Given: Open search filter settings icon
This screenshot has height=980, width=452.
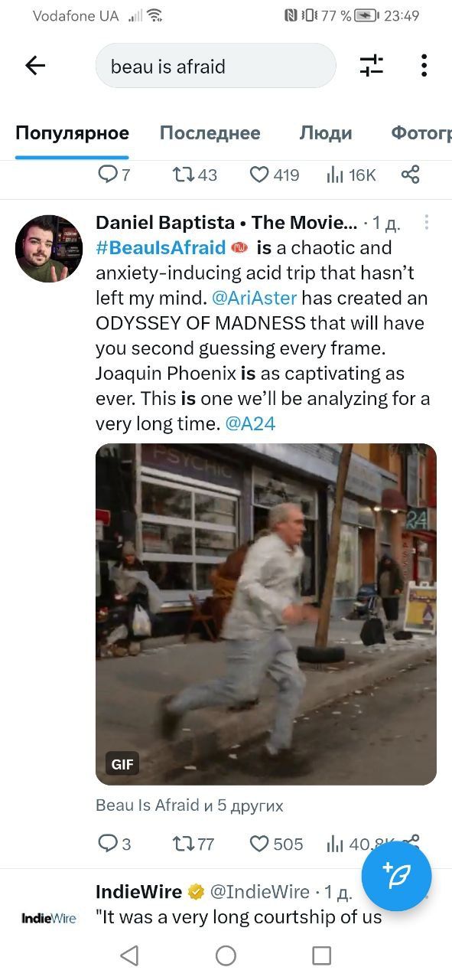Looking at the screenshot, I should click(371, 66).
